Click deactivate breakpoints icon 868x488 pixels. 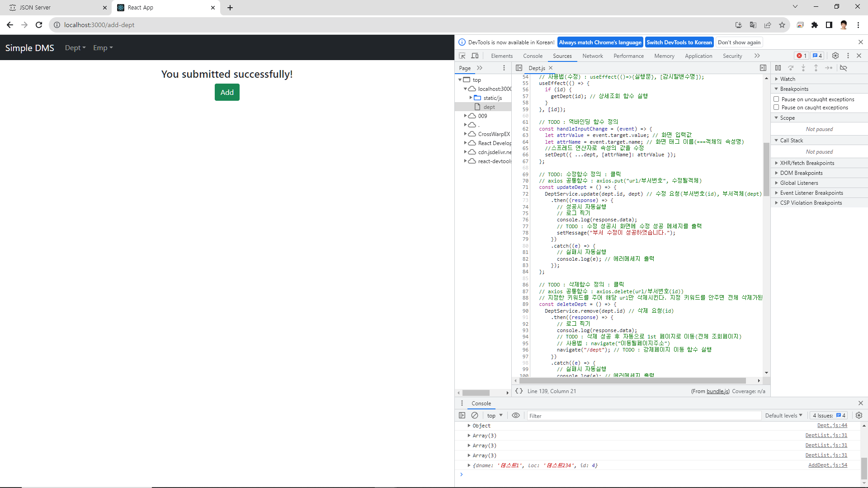tap(844, 68)
